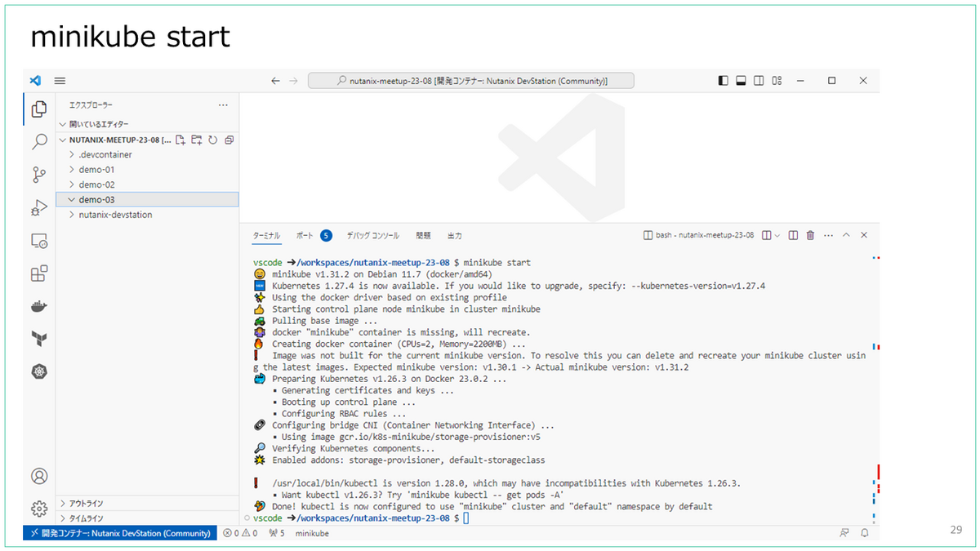The height and width of the screenshot is (551, 980).
Task: Switch to the Output tab
Action: (x=454, y=235)
